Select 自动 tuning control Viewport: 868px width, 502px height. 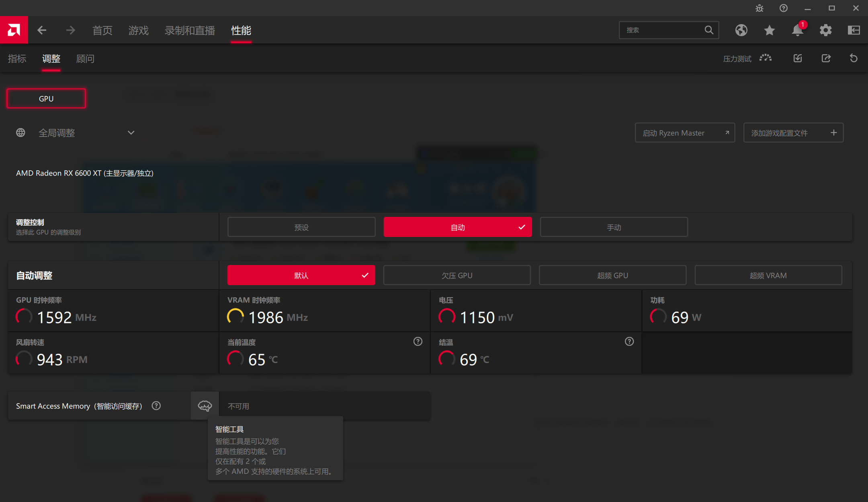pos(458,227)
